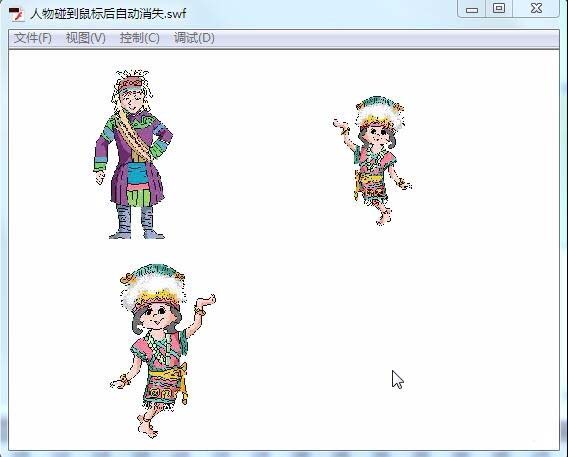568x457 pixels.
Task: Click the small dancing girl at upper right
Action: pos(373,160)
